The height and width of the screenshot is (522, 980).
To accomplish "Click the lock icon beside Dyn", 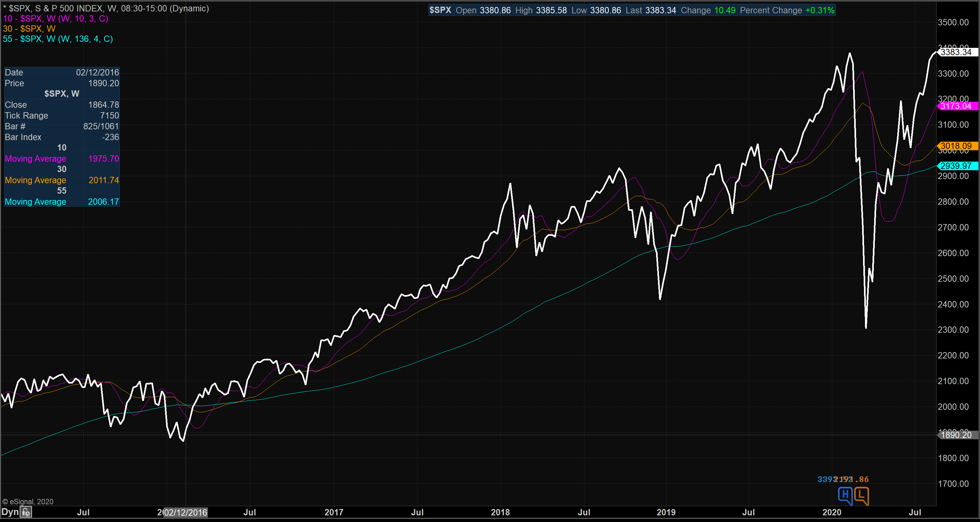I will [26, 512].
